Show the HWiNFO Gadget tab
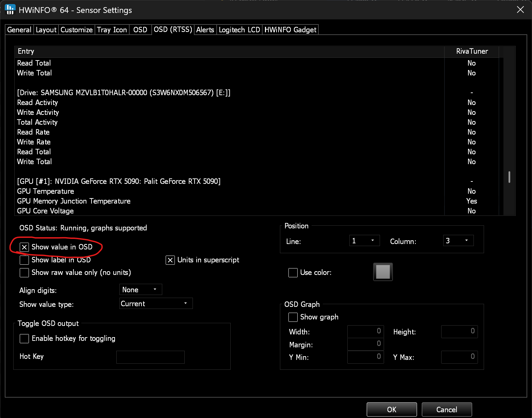Image resolution: width=532 pixels, height=418 pixels. (290, 30)
